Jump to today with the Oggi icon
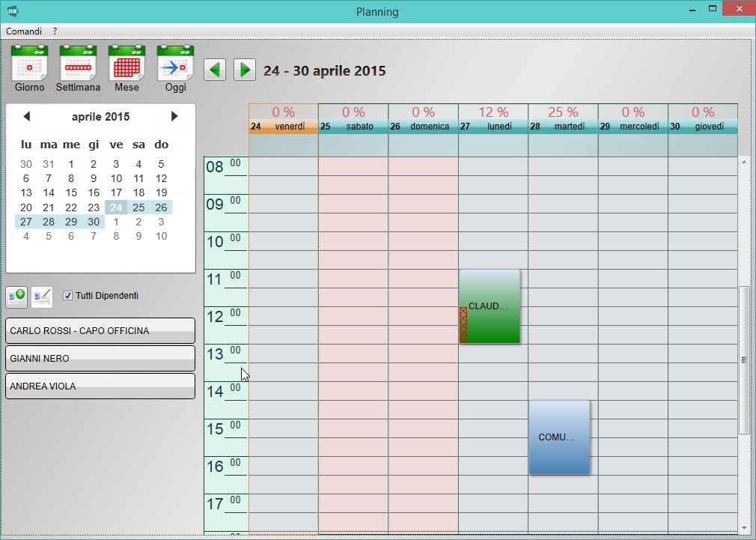Screen dimensions: 756x540 [x=174, y=69]
